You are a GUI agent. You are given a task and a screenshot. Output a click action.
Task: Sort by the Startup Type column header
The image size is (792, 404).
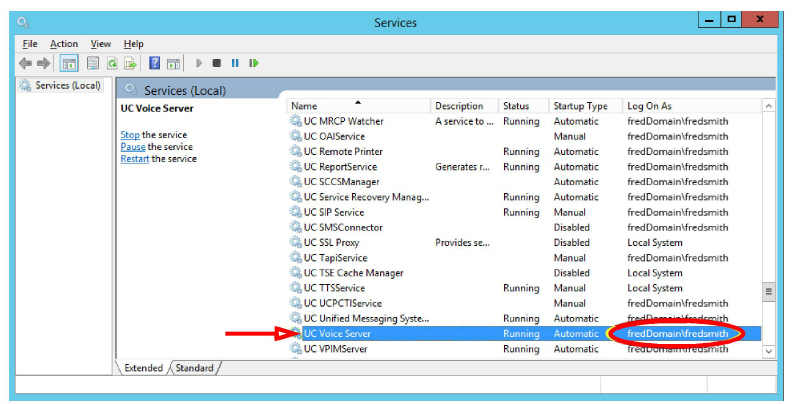click(585, 106)
